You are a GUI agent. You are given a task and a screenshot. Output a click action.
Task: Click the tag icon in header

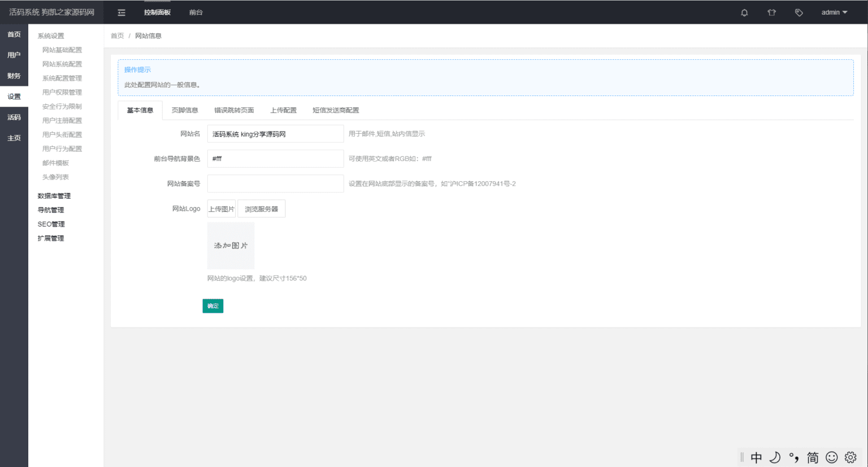(798, 12)
